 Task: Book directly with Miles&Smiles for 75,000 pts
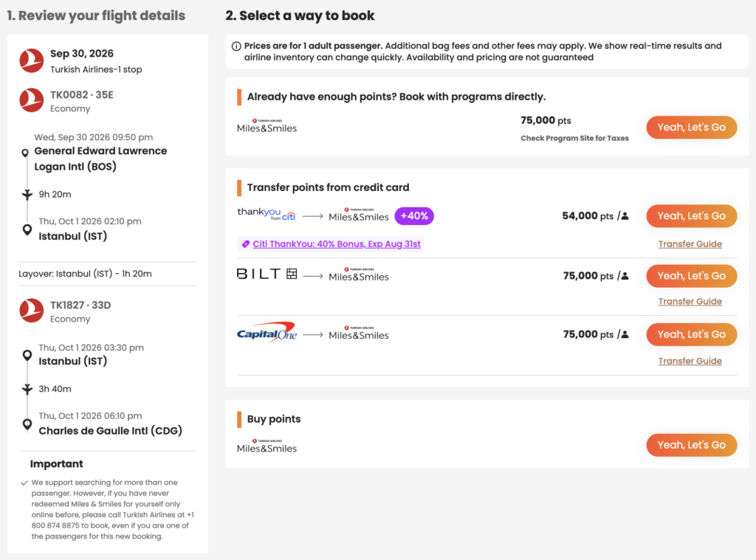tap(691, 128)
